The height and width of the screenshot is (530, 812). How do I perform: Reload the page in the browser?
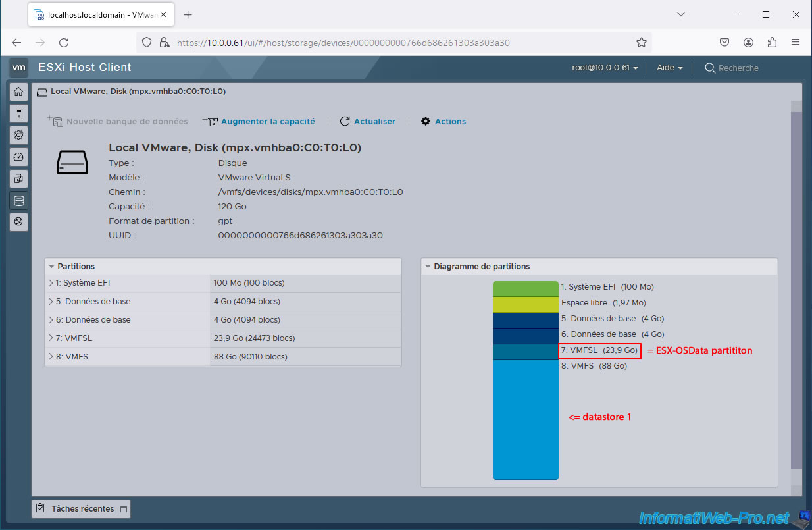click(64, 43)
